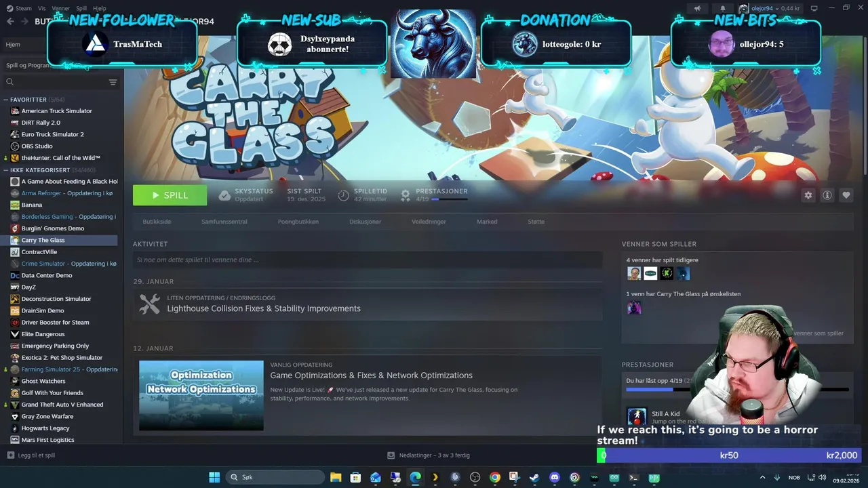The image size is (868, 488).
Task: Open Game Optimizations & Fixes news title
Action: click(x=371, y=375)
